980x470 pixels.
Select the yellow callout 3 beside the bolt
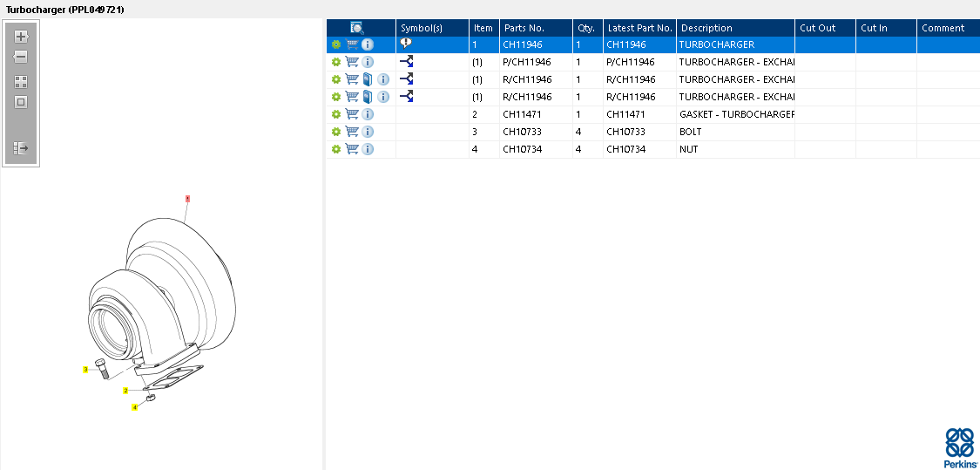pyautogui.click(x=85, y=370)
